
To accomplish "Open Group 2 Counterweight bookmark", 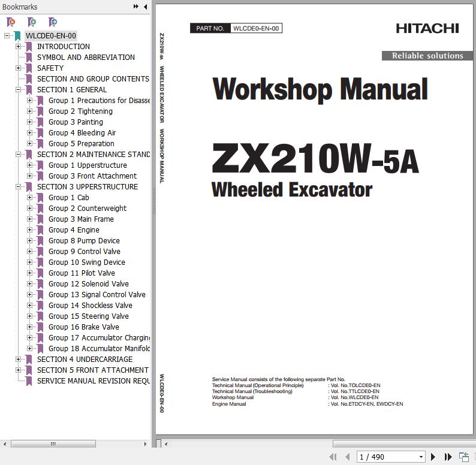I will 88,208.
